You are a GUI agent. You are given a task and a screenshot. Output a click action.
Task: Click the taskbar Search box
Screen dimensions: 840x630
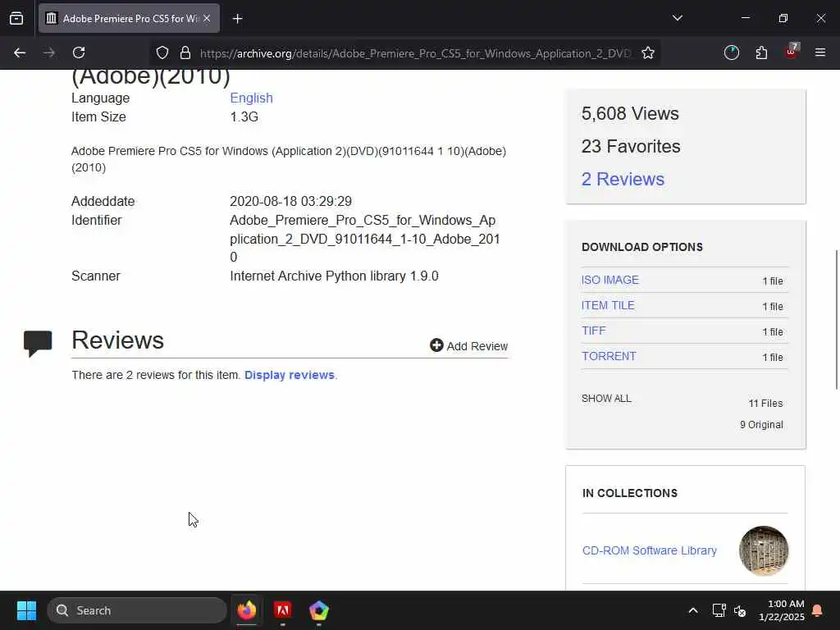tap(137, 610)
